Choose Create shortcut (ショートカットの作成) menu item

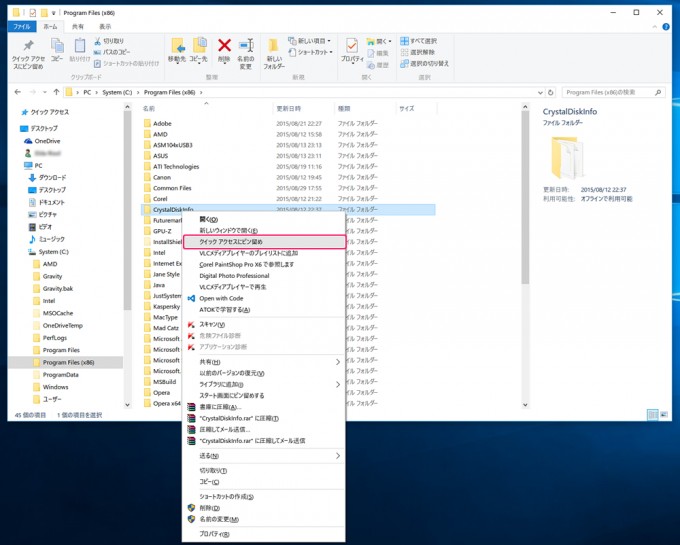coord(263,496)
